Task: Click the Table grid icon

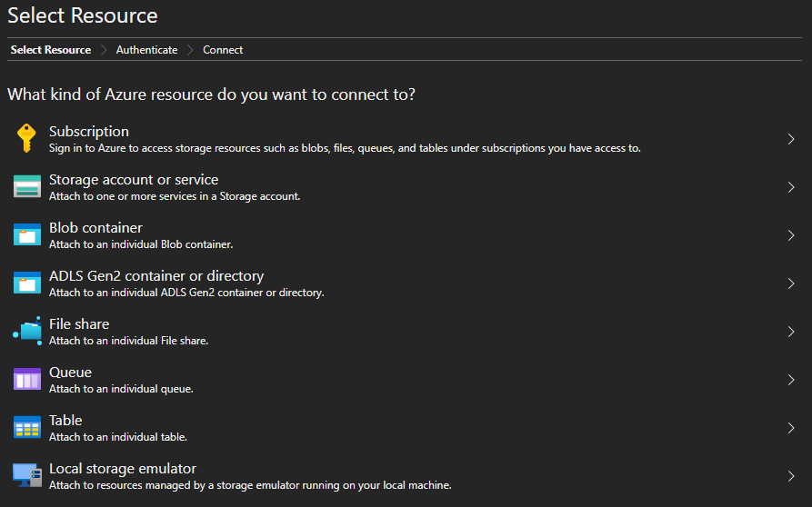Action: [27, 427]
